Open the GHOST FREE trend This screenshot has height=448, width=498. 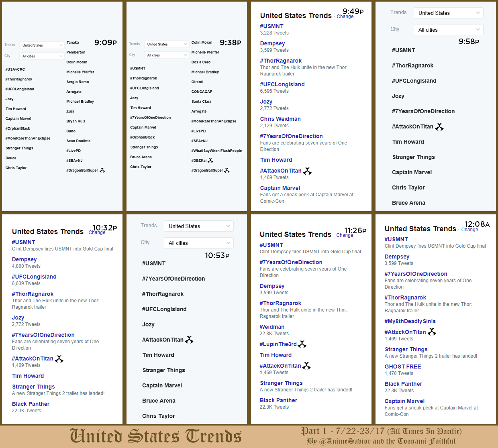pos(403,367)
